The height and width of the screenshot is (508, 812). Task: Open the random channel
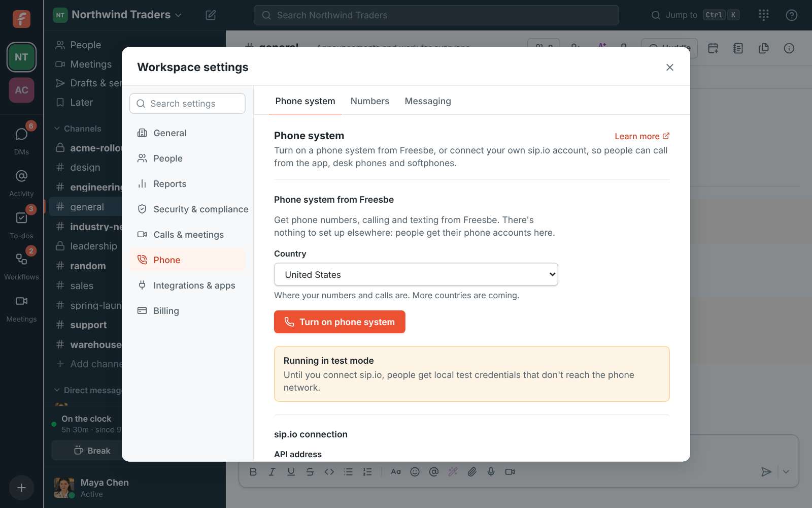pyautogui.click(x=87, y=266)
